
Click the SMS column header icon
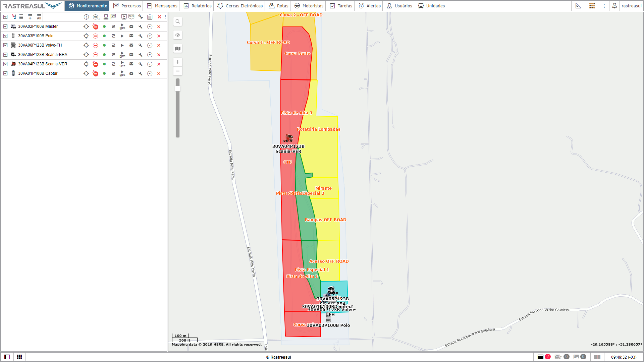pos(131,17)
